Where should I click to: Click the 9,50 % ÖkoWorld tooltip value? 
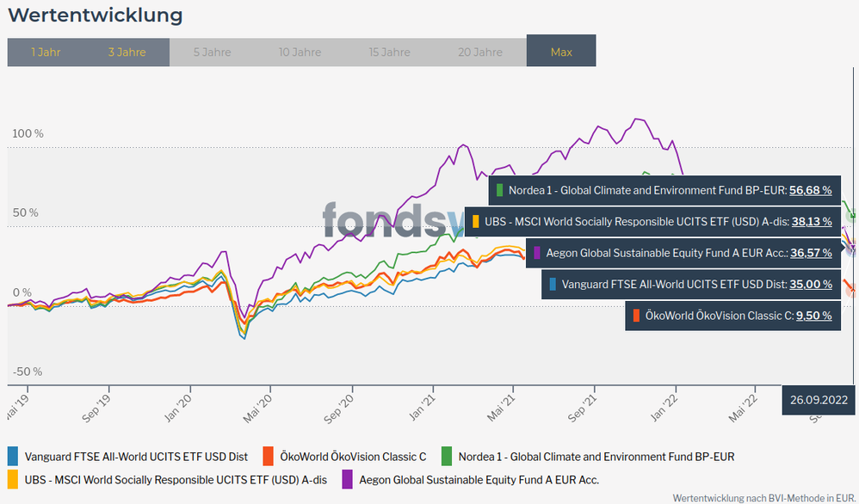tap(813, 316)
